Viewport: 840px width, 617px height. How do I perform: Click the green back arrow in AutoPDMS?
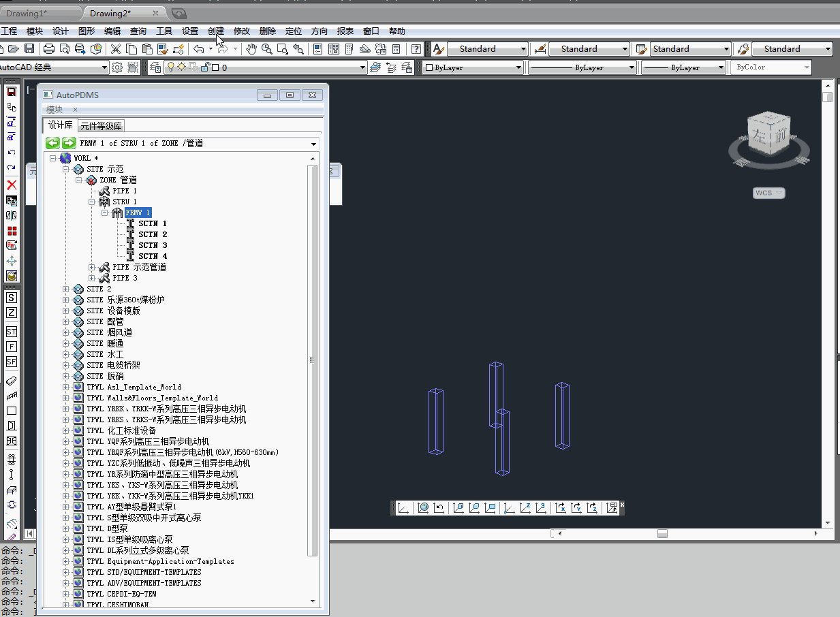click(x=52, y=143)
